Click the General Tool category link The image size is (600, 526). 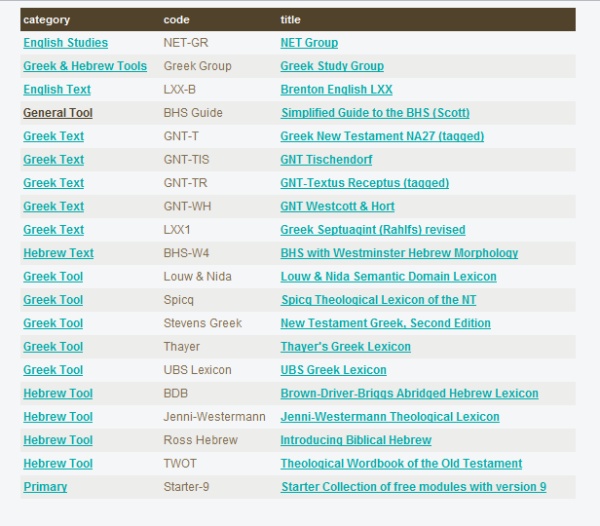(58, 113)
